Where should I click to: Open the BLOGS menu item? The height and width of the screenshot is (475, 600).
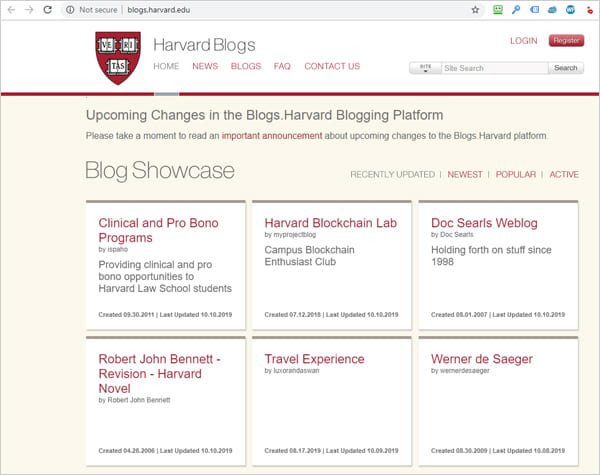(246, 66)
